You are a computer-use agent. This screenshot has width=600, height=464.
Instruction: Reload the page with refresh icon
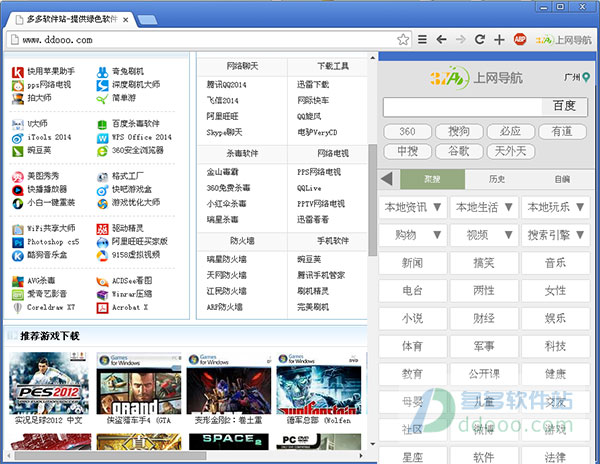pyautogui.click(x=480, y=39)
